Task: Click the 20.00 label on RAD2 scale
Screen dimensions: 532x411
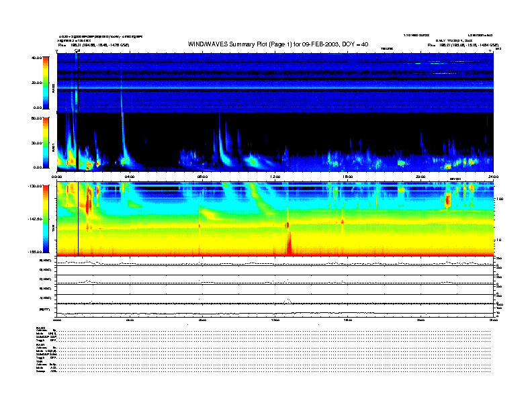Action: 36,83
